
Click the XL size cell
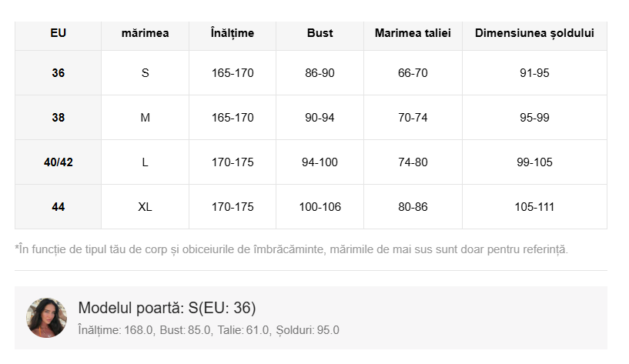pyautogui.click(x=145, y=207)
